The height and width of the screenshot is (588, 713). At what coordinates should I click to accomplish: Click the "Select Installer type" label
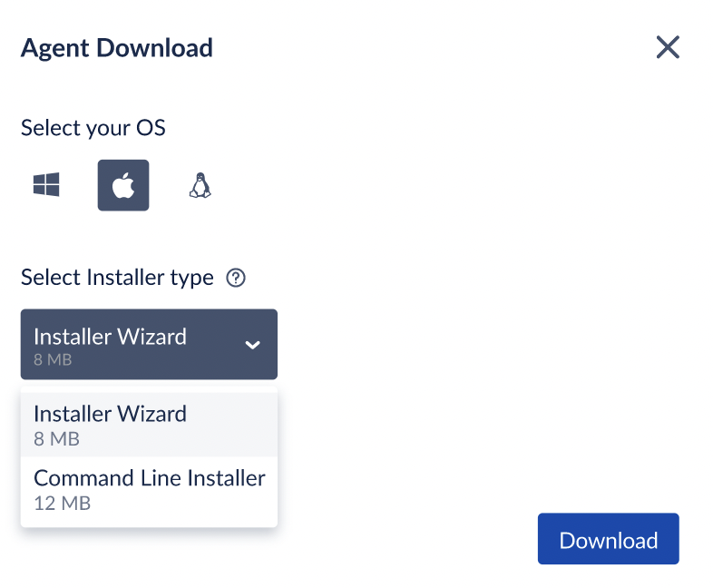[x=117, y=278]
